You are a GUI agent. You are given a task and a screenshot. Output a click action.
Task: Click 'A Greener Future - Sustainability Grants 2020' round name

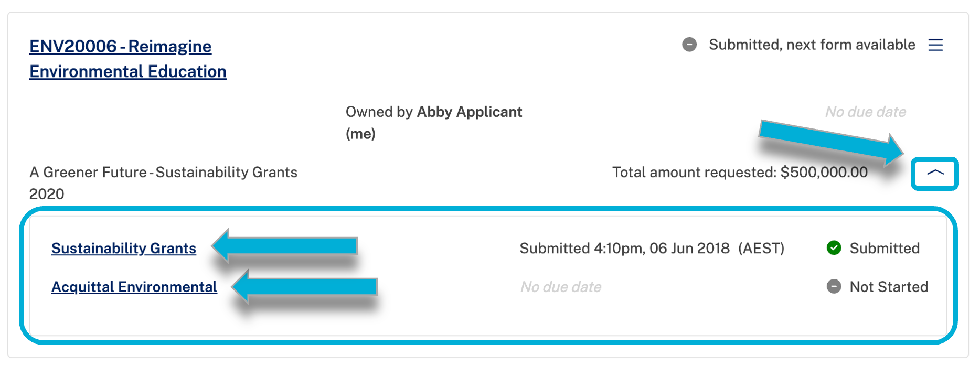tap(163, 183)
